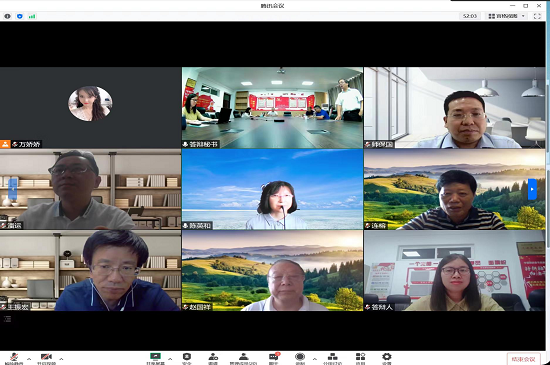The height and width of the screenshot is (365, 550).
Task: Open the breakout rooms icon
Action: pyautogui.click(x=332, y=358)
